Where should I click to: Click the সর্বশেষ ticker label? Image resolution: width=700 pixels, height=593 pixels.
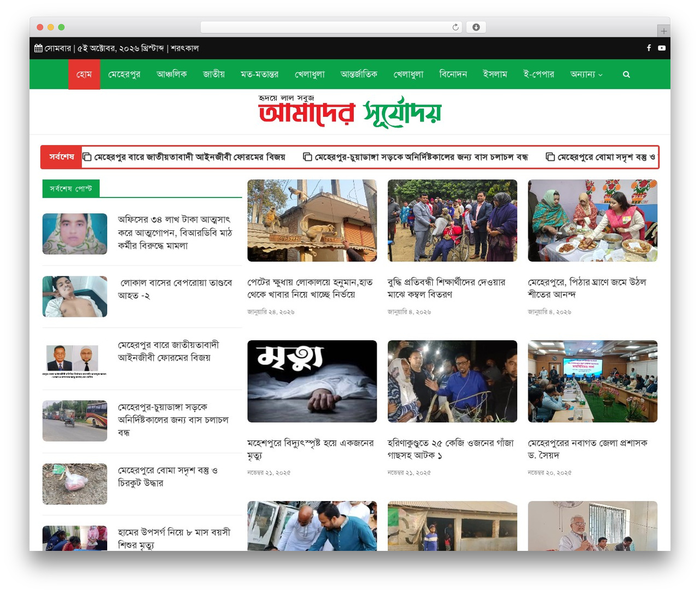(61, 157)
